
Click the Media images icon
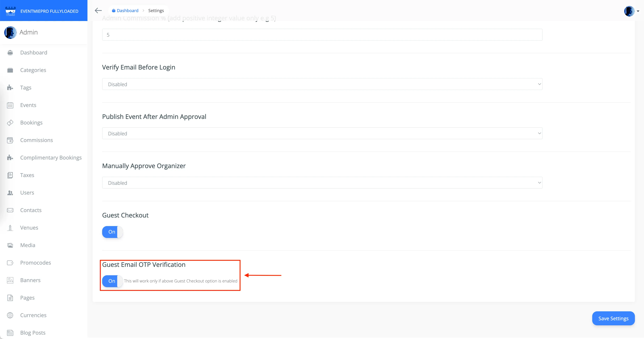10,245
